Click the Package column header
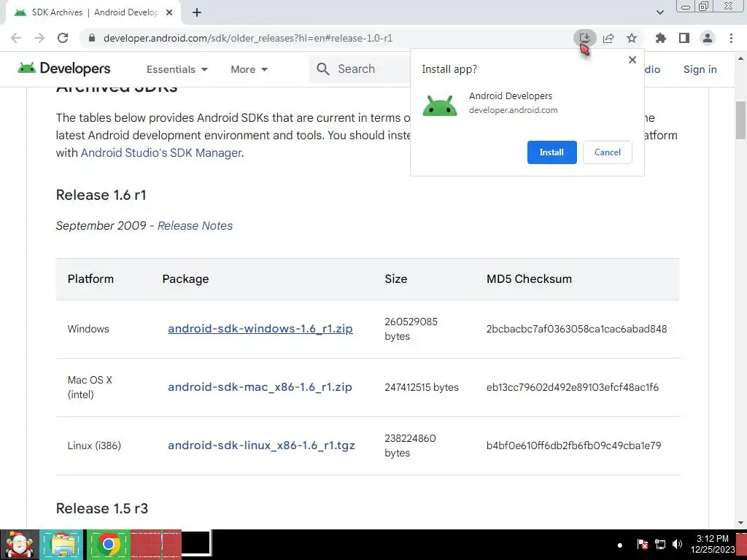This screenshot has height=560, width=747. [x=185, y=279]
